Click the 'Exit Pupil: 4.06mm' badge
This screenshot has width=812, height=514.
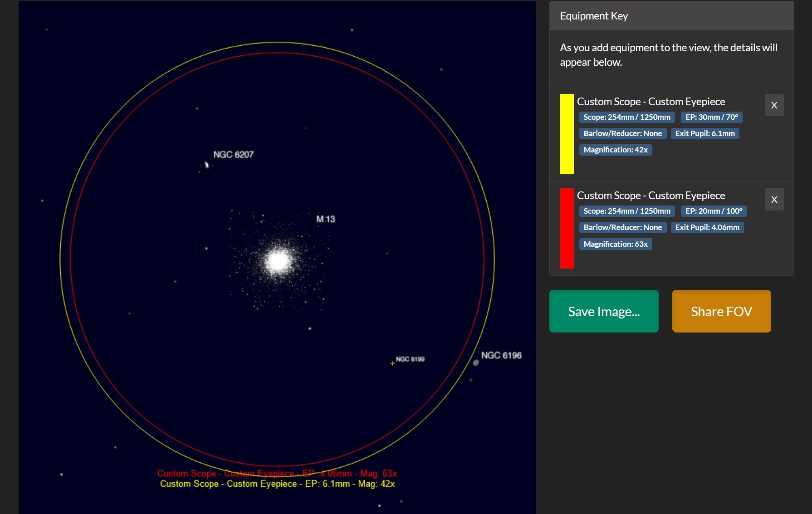click(x=707, y=227)
